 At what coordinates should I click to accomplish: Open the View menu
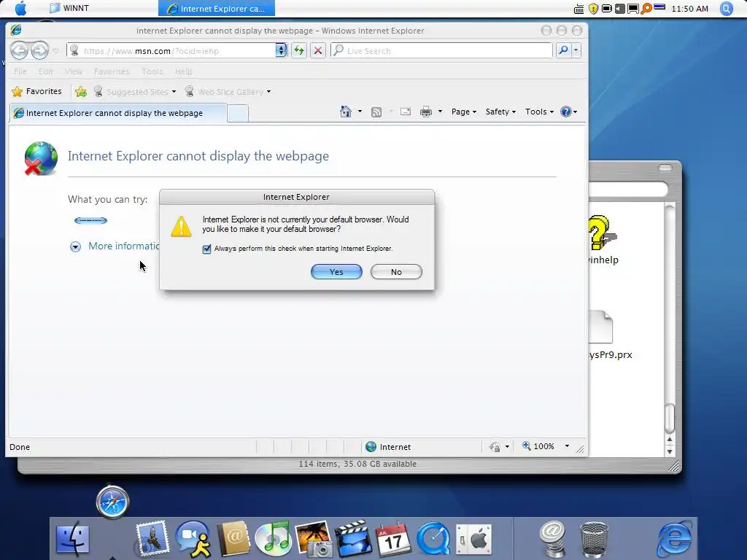coord(74,71)
